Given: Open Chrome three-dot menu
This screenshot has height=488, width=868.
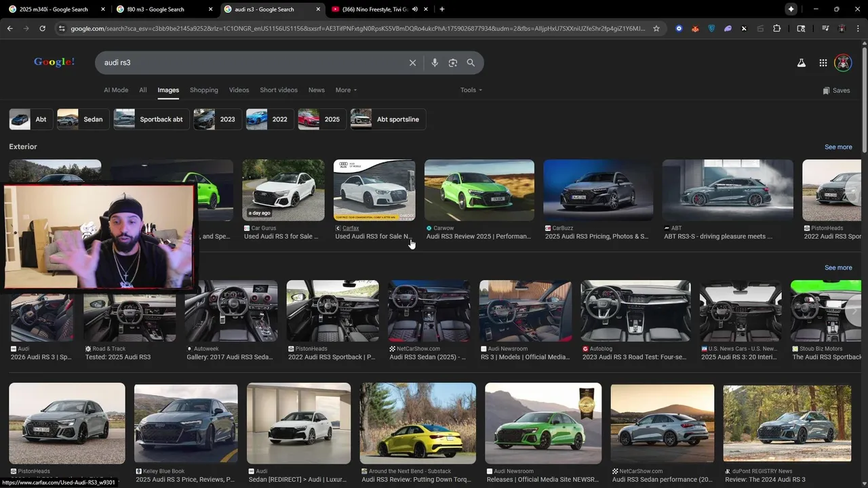Looking at the screenshot, I should tap(858, 28).
